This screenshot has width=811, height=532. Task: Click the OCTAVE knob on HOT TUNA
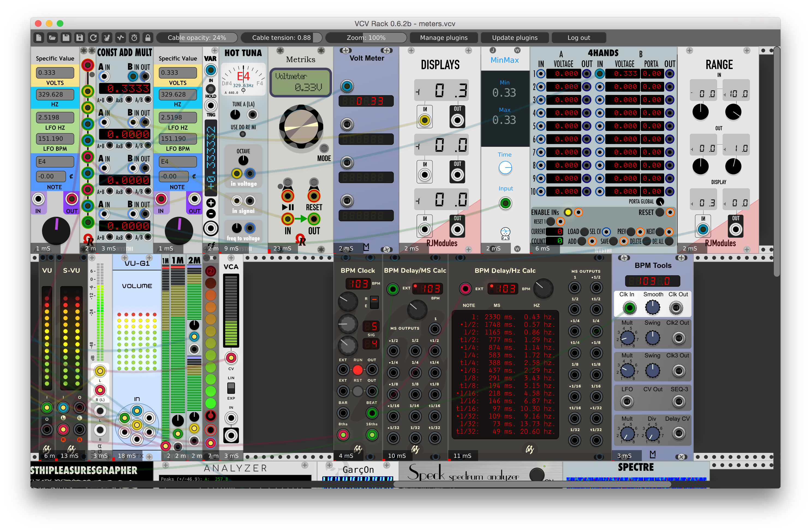[x=243, y=160]
